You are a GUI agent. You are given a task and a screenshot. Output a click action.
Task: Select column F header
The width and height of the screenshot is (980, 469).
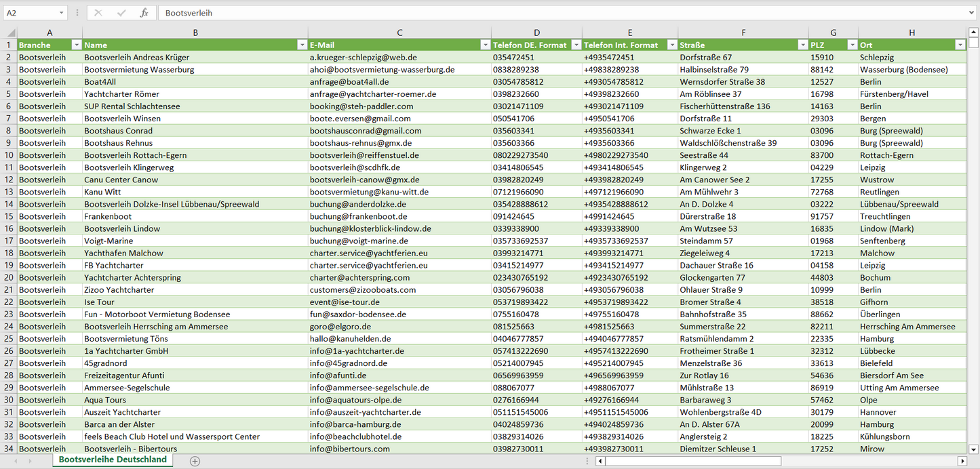point(743,33)
